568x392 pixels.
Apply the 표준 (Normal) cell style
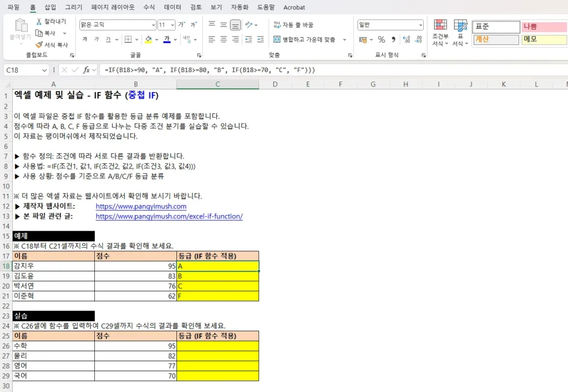(496, 27)
